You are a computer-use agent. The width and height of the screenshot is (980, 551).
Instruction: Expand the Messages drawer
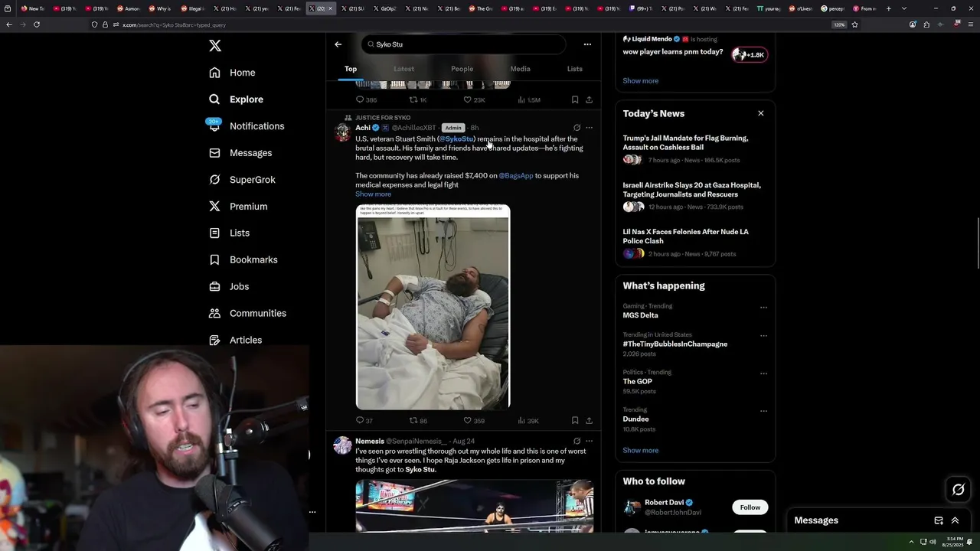tap(955, 520)
